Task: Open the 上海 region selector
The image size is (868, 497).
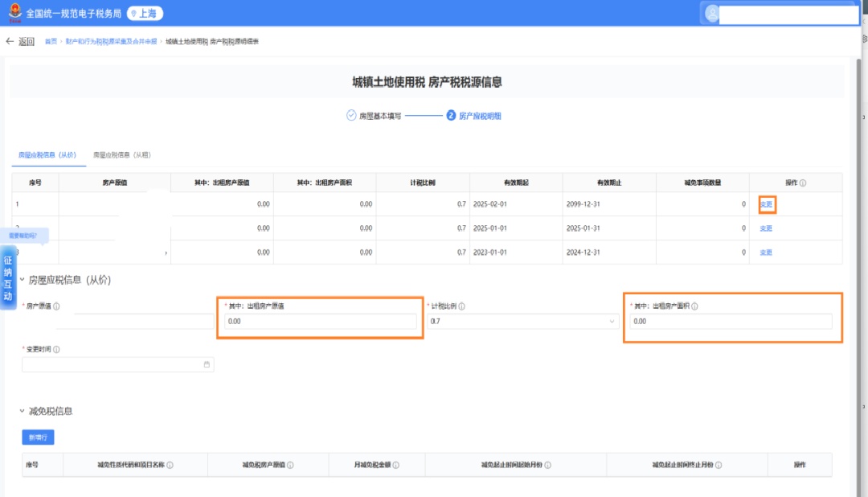Action: click(x=145, y=13)
